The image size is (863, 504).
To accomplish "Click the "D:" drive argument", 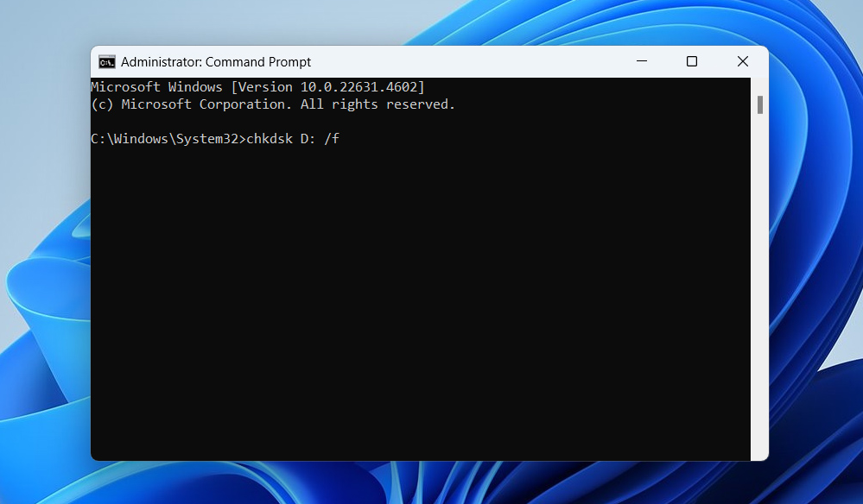I will point(308,139).
